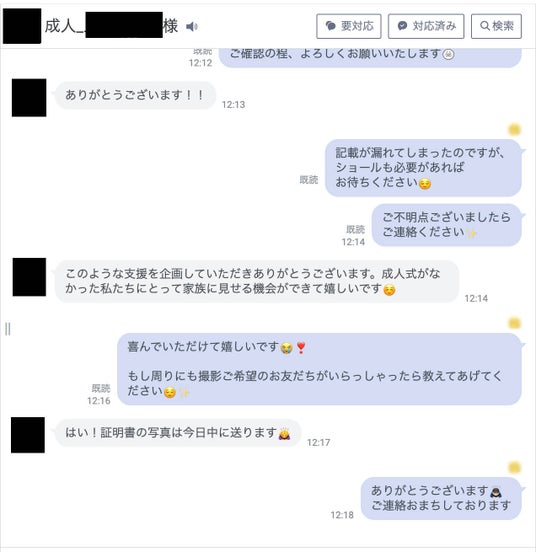Screen dimensions: 536x552
Task: Mark the chat as 要対応
Action: tap(349, 26)
